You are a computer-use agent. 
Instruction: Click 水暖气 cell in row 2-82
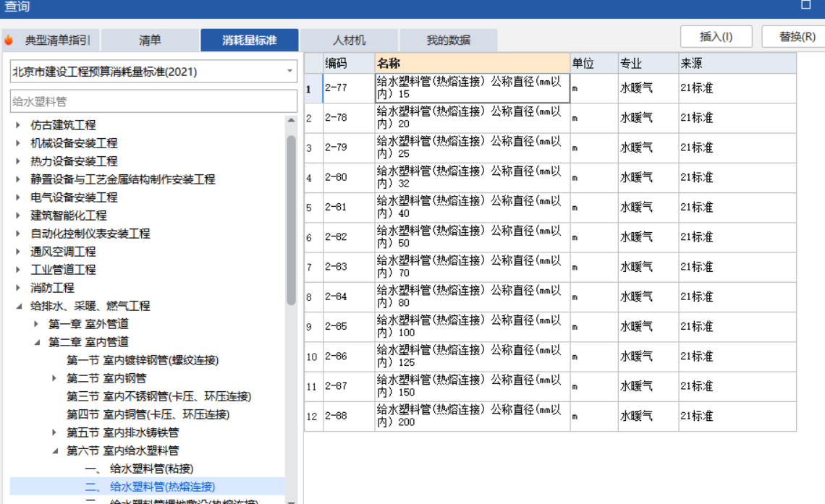648,237
